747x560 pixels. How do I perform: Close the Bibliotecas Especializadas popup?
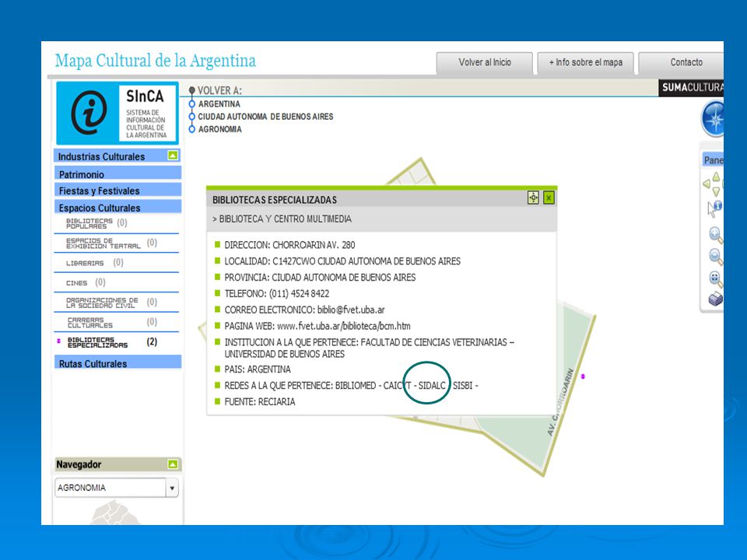549,198
